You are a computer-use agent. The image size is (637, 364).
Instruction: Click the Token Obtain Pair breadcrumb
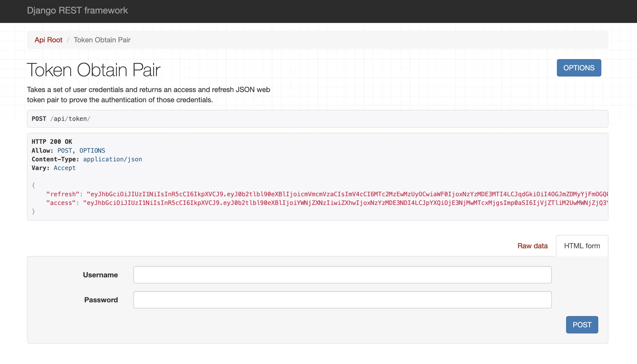pyautogui.click(x=102, y=40)
